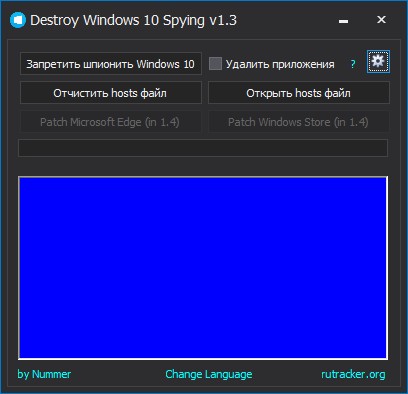Image resolution: width=408 pixels, height=394 pixels.
Task: Open settings with the gear icon
Action: tap(378, 62)
